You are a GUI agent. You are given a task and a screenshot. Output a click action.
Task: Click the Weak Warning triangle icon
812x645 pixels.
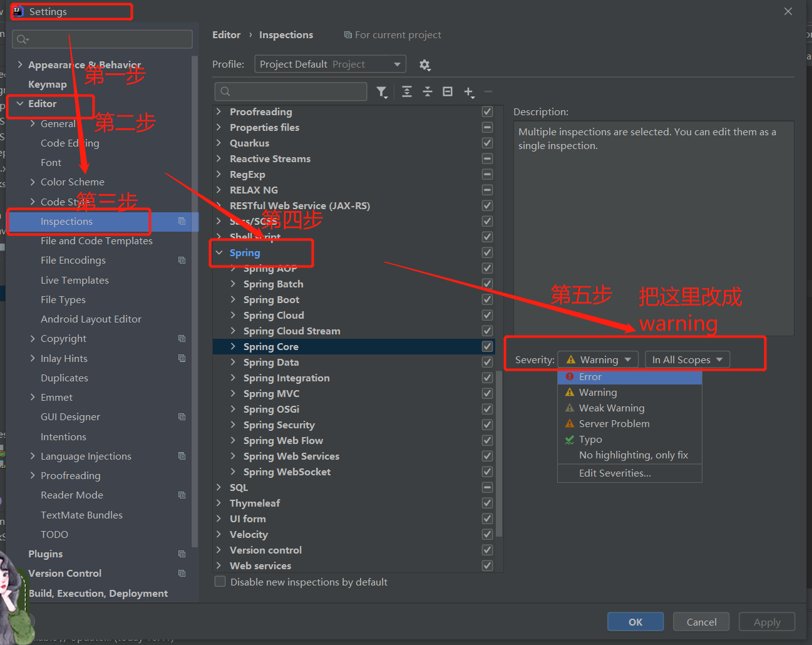click(570, 408)
